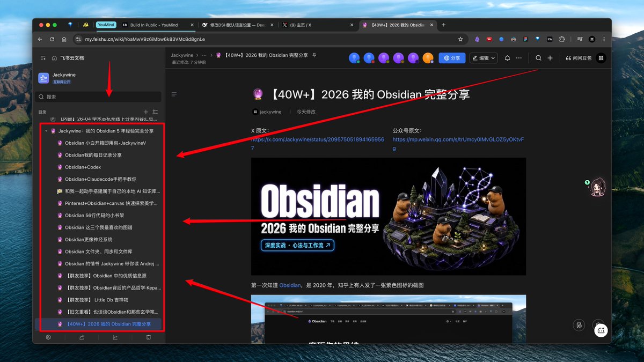The height and width of the screenshot is (362, 644).
Task: Close the 'Build In Public - YouMind' tab
Action: pyautogui.click(x=192, y=25)
